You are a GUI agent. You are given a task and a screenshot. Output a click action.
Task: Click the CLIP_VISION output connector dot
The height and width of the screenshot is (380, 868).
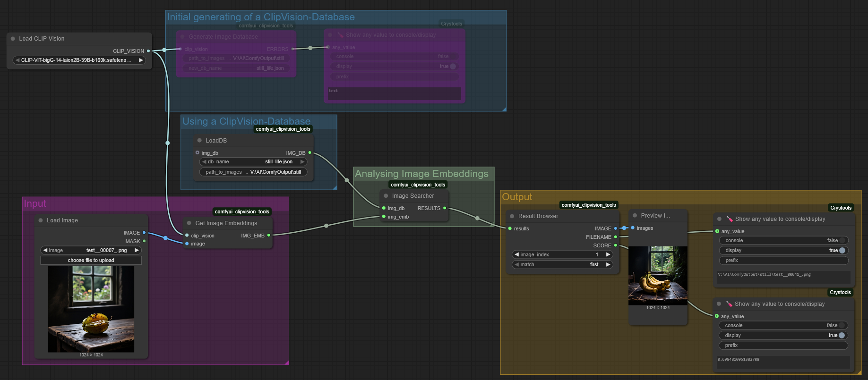(x=148, y=51)
